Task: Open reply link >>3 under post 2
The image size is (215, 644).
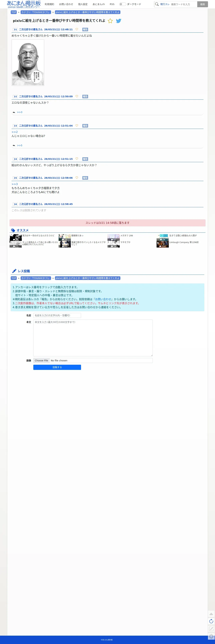Action: click(20, 112)
